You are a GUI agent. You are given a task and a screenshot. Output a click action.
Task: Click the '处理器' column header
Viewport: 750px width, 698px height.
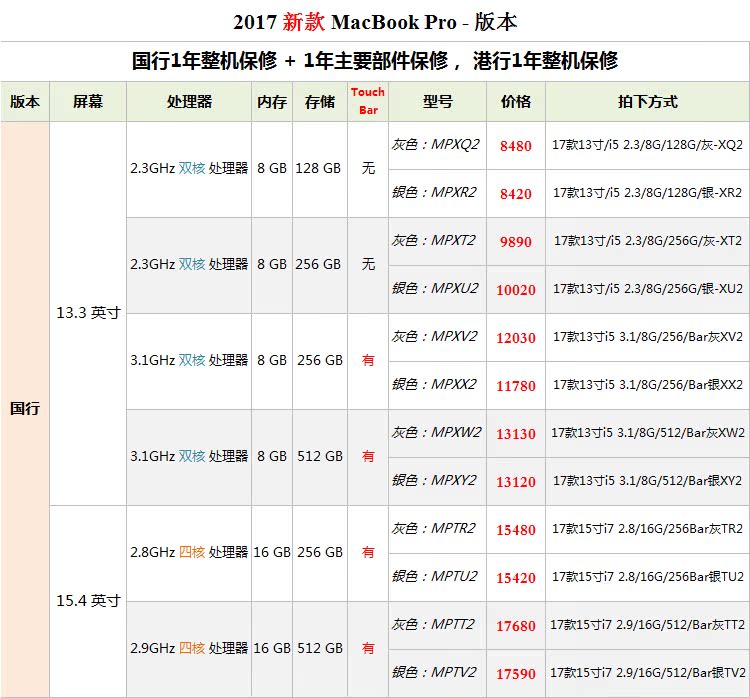(x=189, y=101)
